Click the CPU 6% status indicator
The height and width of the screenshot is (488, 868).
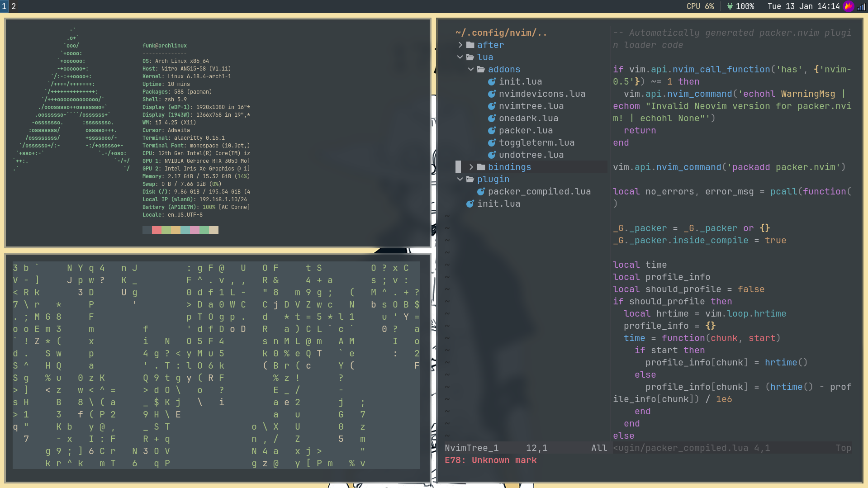pos(700,6)
